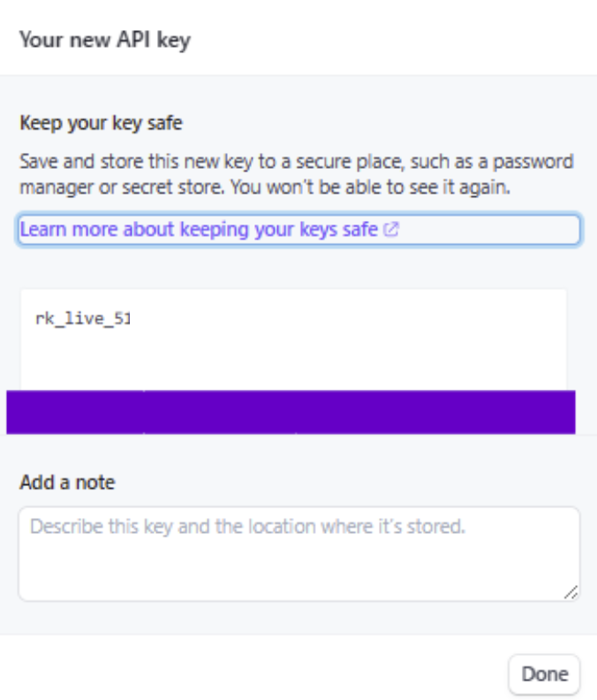The image size is (597, 700).
Task: Click the note textarea resize handle
Action: point(572,593)
